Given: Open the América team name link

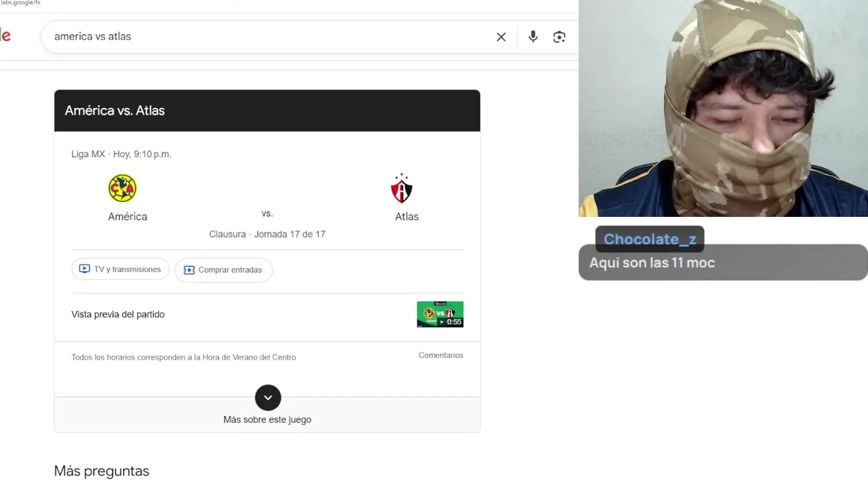Looking at the screenshot, I should click(x=127, y=216).
